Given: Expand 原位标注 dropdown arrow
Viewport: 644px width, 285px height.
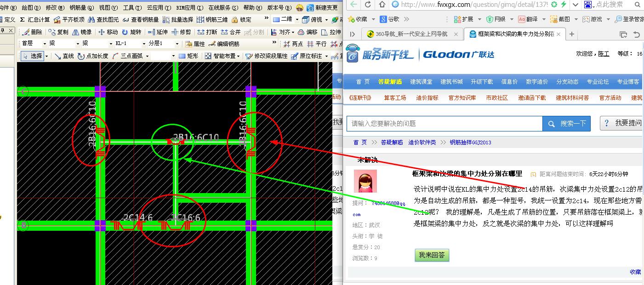Looking at the screenshot, I should point(326,56).
